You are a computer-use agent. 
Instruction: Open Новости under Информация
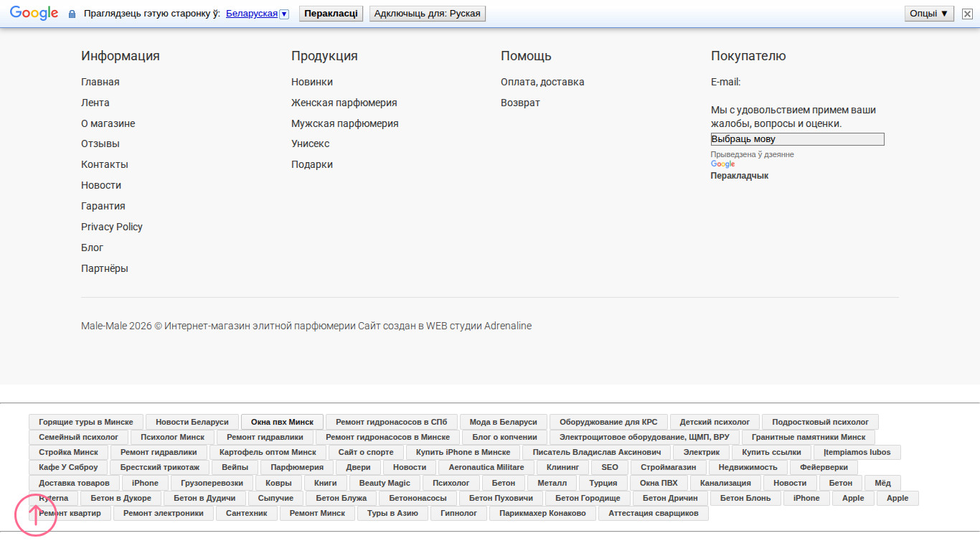(101, 185)
